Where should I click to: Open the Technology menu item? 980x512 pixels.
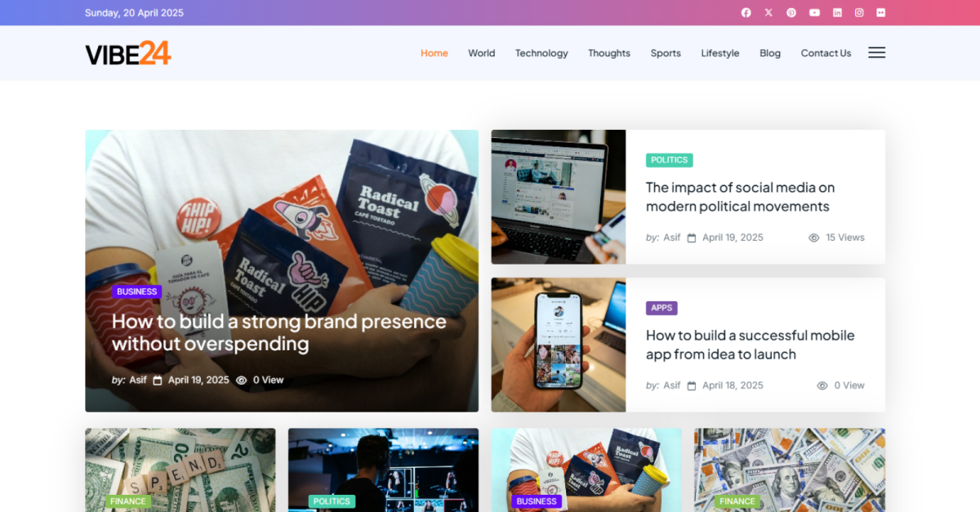[541, 53]
